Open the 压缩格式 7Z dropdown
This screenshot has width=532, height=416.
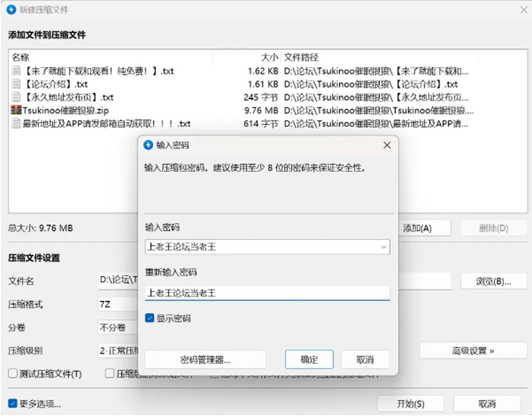coord(118,304)
